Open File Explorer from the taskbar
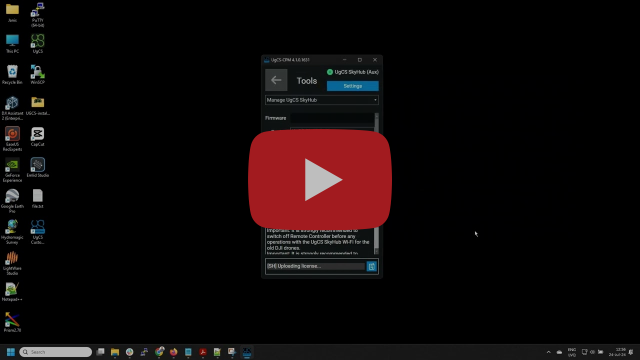The height and width of the screenshot is (360, 640). (115, 352)
